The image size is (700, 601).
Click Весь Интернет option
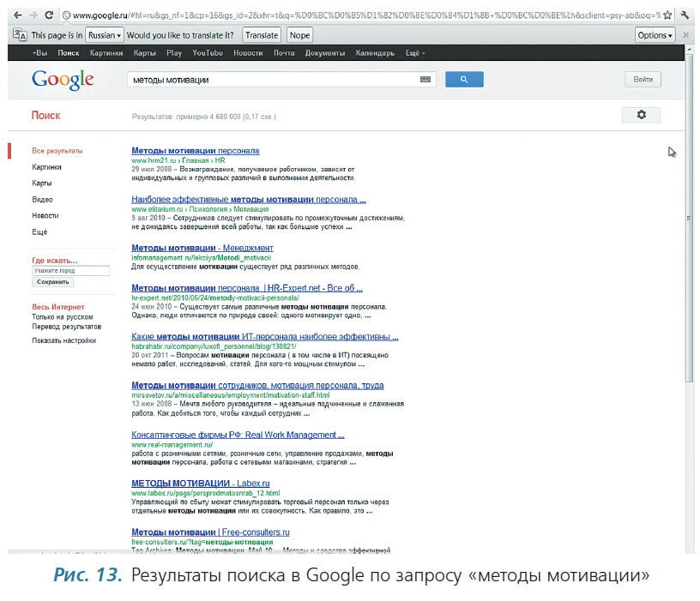(58, 307)
